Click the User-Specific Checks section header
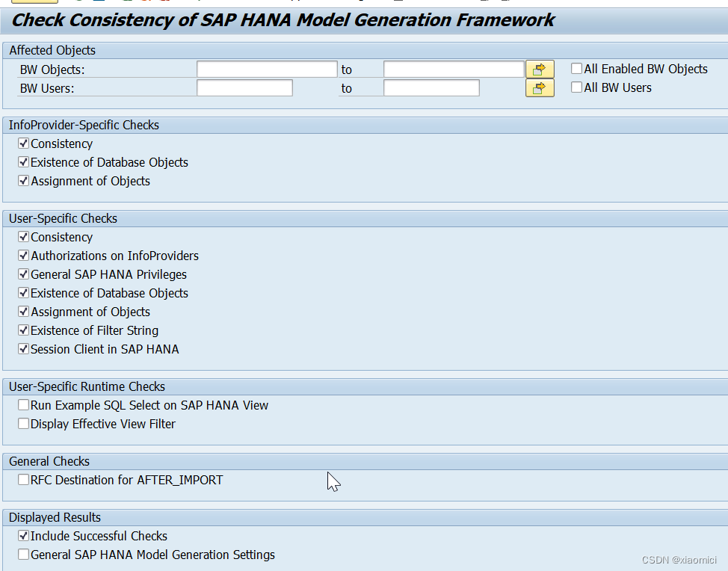This screenshot has width=728, height=571. 63,218
